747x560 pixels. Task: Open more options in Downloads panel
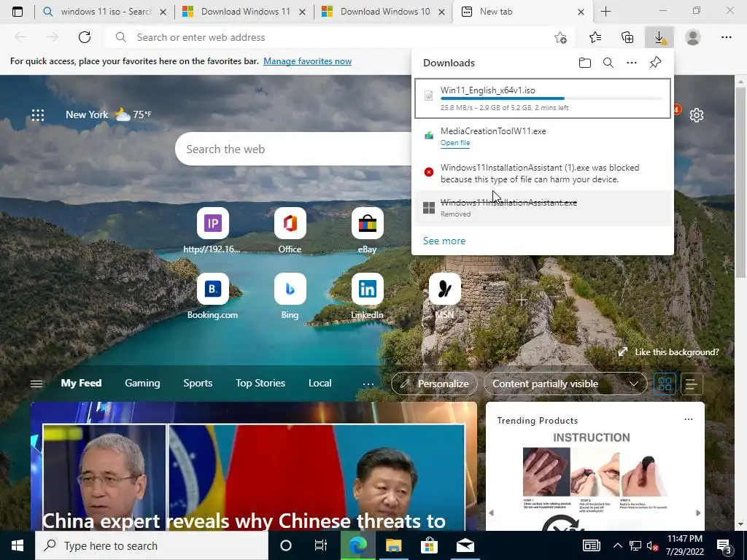632,63
